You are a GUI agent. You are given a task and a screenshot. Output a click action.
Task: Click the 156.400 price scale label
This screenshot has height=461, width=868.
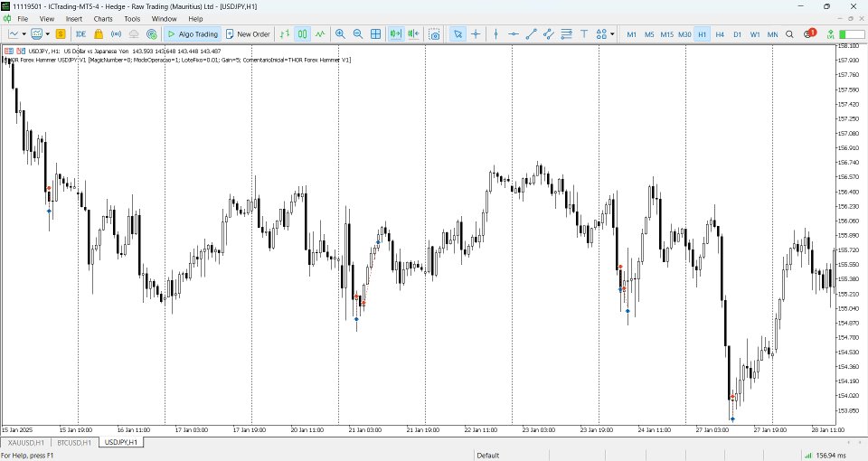point(849,192)
